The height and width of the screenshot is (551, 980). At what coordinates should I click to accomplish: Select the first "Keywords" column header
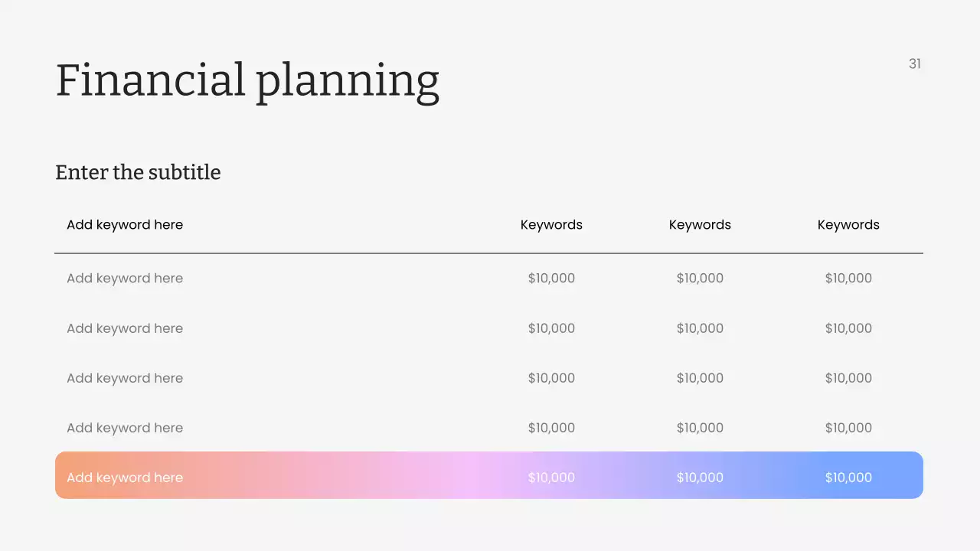click(x=551, y=225)
